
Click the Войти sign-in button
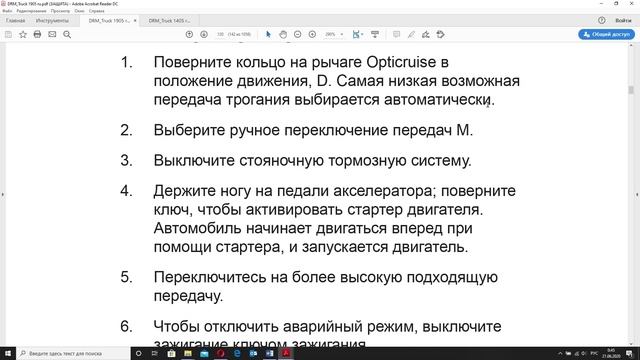pos(623,20)
